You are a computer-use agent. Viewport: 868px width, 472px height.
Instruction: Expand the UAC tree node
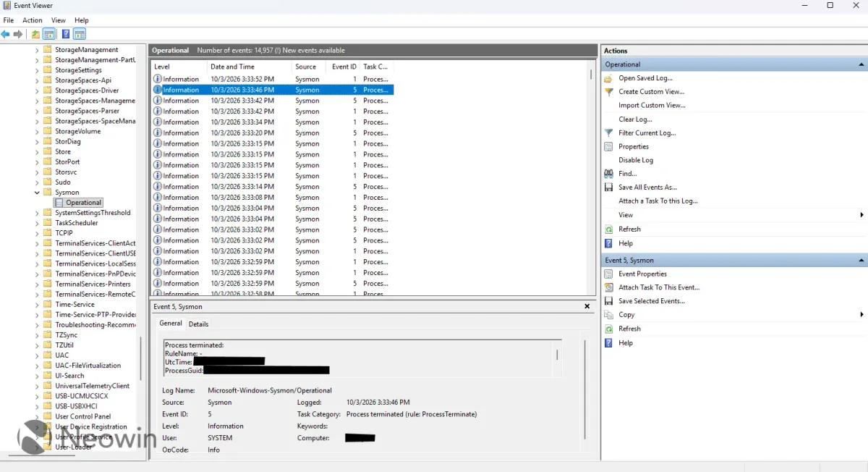[x=38, y=355]
